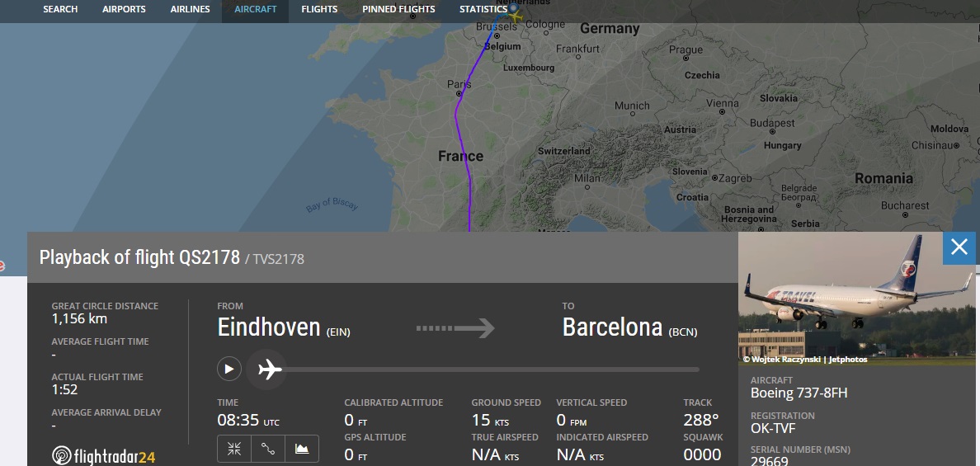
Task: Click the yellow aircraft icon on map
Action: (516, 14)
